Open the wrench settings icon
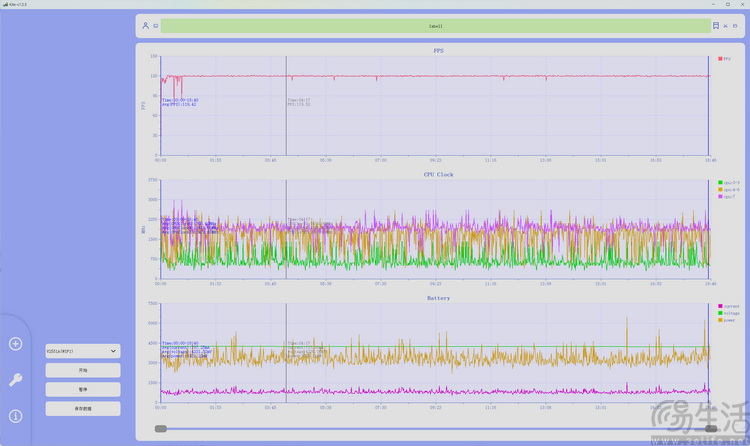This screenshot has width=750, height=446. [x=15, y=380]
